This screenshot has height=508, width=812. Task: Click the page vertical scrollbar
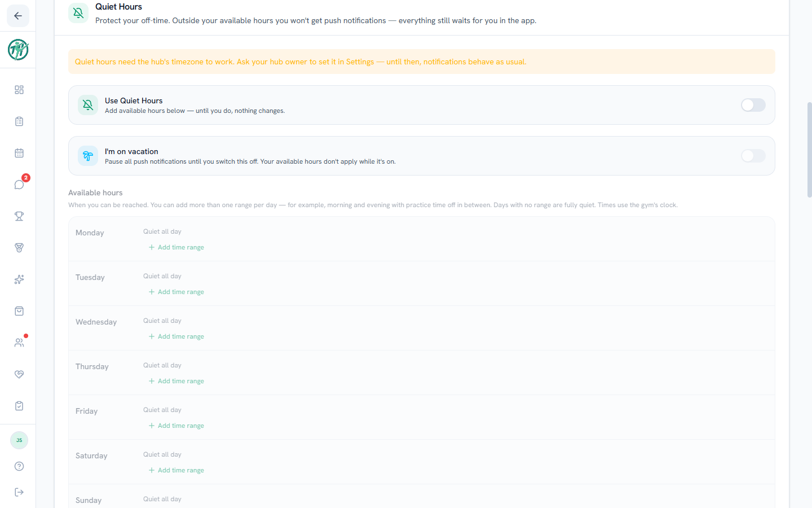(x=809, y=150)
